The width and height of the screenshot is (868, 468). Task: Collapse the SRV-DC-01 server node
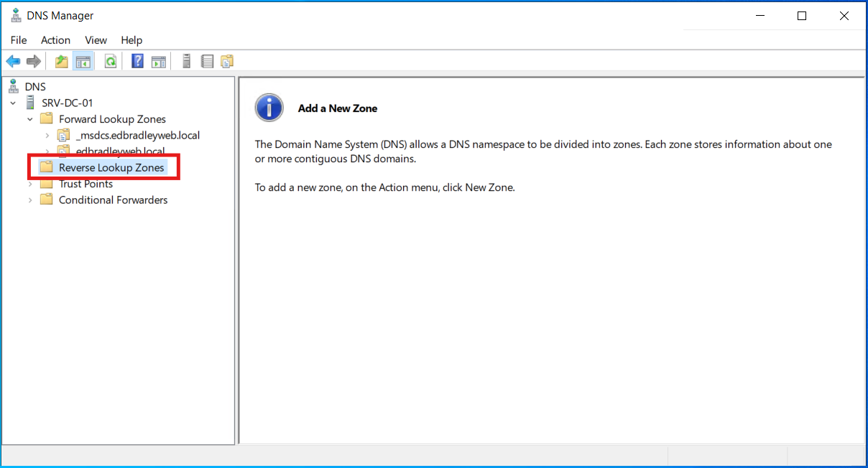click(12, 102)
